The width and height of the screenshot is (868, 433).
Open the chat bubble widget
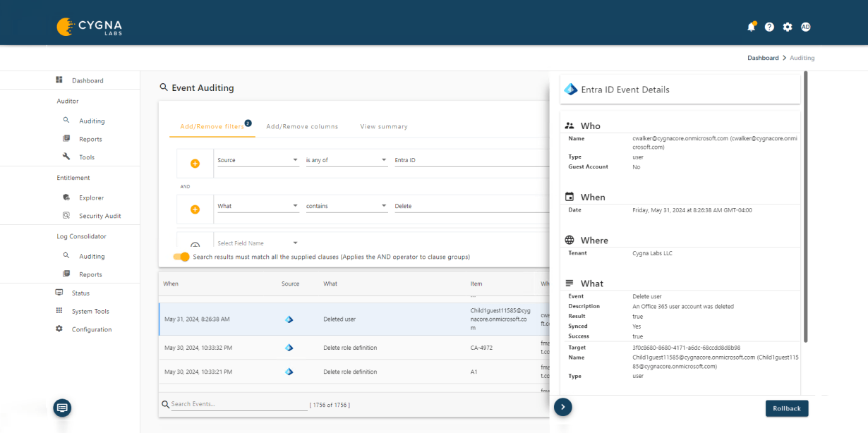pos(61,408)
